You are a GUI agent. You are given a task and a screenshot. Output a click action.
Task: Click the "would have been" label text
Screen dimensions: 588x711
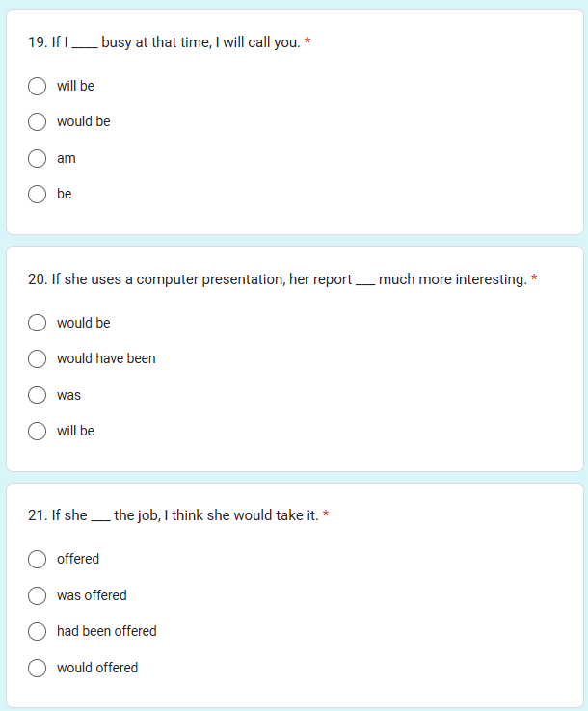[x=106, y=358]
